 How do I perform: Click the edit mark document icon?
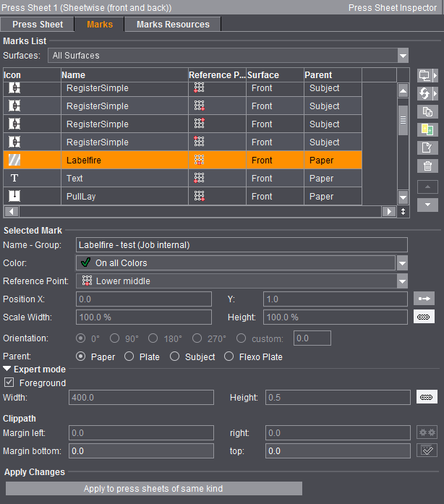[x=427, y=148]
